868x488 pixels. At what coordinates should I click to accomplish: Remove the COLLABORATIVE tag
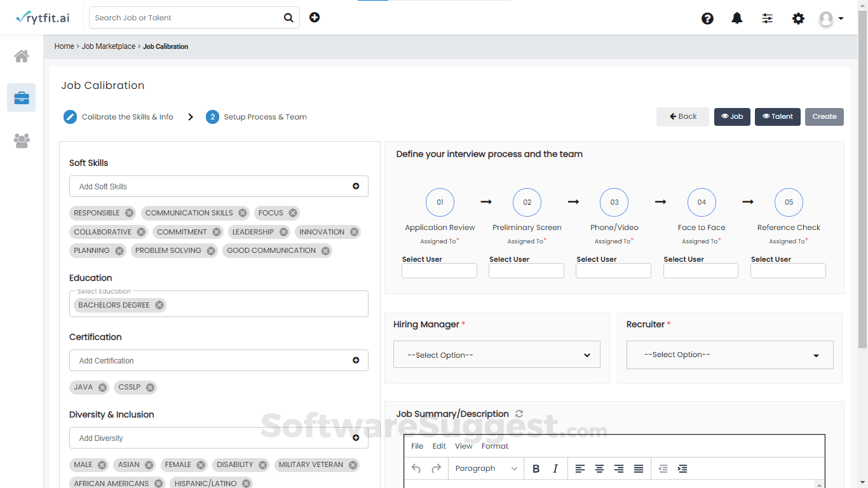pyautogui.click(x=141, y=232)
